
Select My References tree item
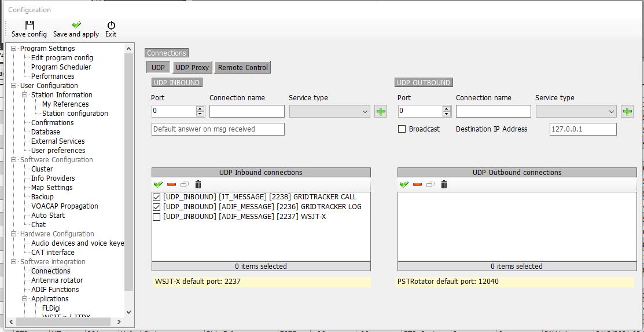point(65,104)
